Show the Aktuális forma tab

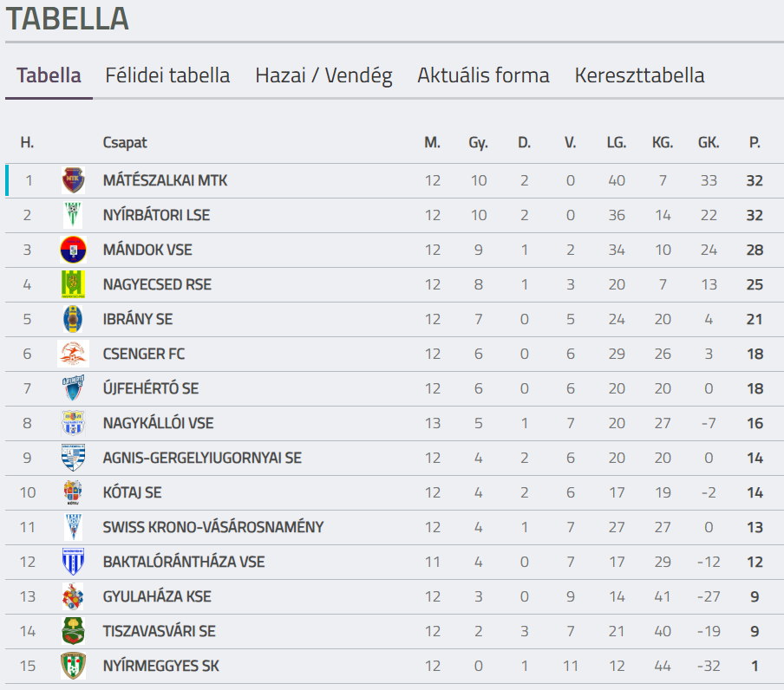[483, 75]
